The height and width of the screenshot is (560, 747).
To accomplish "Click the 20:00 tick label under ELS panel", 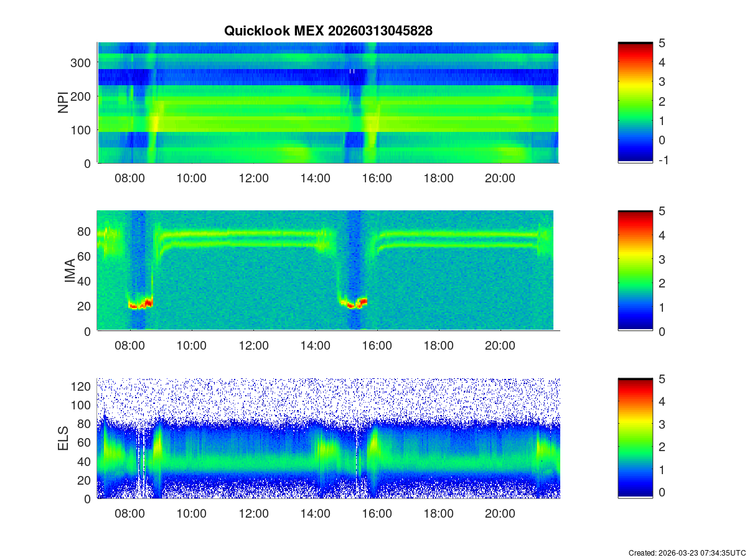I will click(500, 514).
